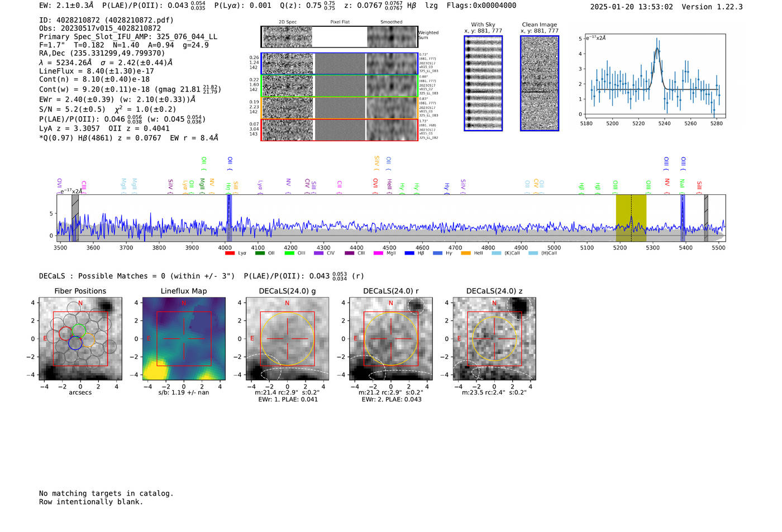Click the light blue (K)CaII legend swatch

[x=497, y=253]
